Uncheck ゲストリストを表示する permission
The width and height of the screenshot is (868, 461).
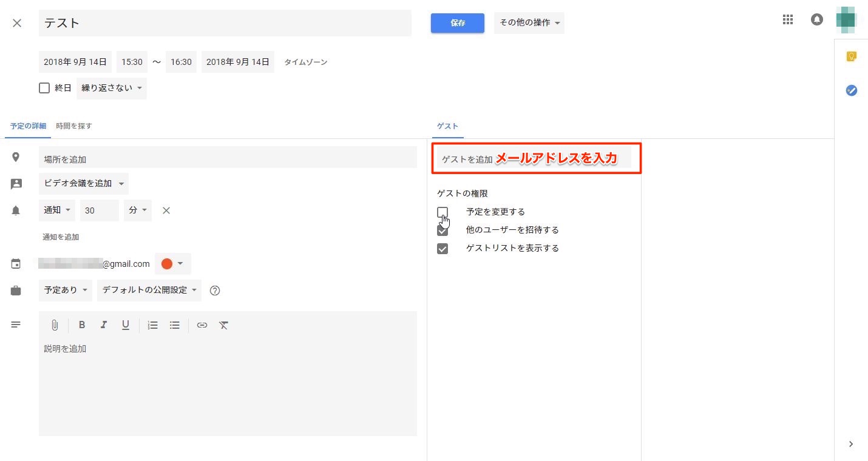tap(442, 249)
